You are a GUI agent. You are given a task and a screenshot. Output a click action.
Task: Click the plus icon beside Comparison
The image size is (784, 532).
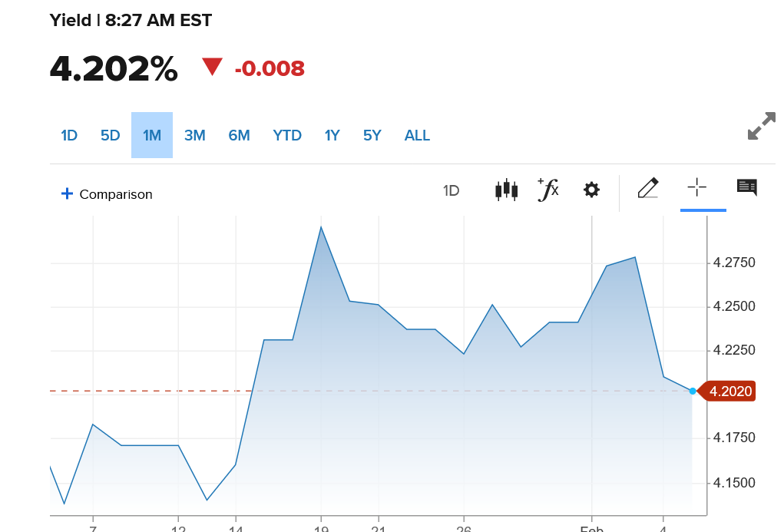tap(67, 194)
